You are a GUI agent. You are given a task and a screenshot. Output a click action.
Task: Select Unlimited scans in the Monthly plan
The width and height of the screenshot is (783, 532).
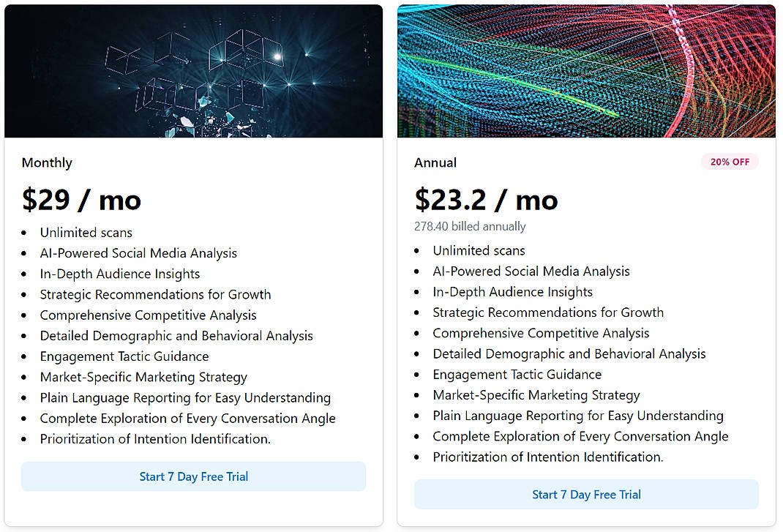(86, 232)
